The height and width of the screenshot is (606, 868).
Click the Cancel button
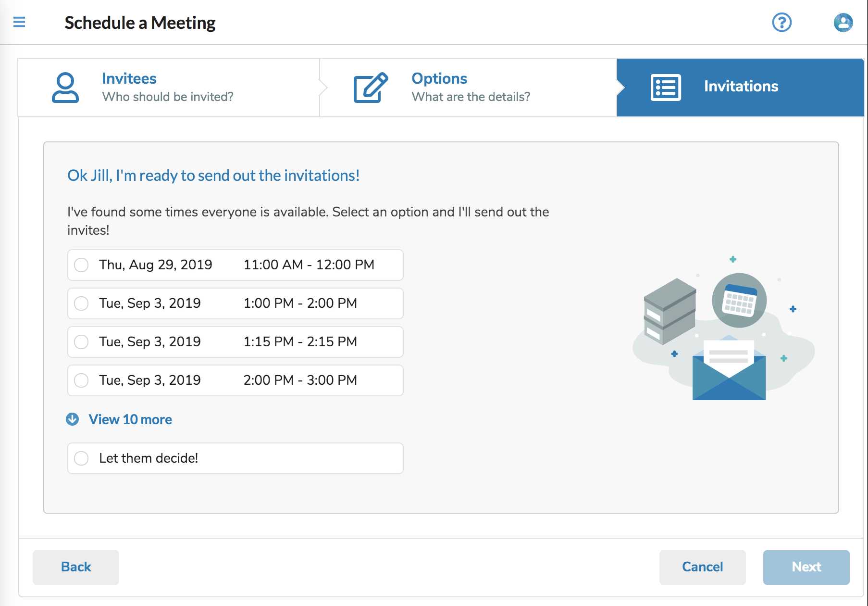[x=702, y=567]
